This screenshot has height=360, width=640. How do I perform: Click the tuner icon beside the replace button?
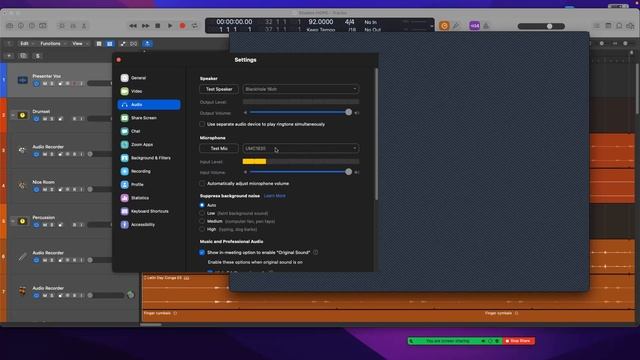click(x=456, y=26)
